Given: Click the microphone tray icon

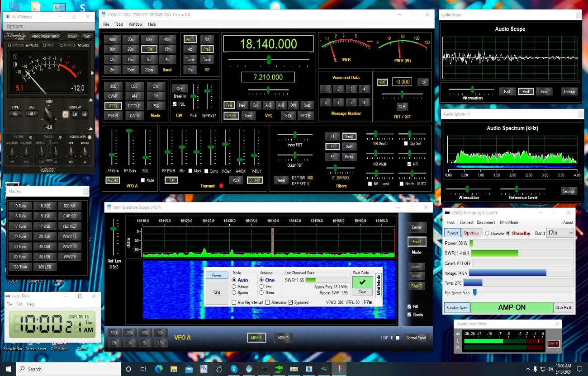Looking at the screenshot, I should tap(536, 369).
